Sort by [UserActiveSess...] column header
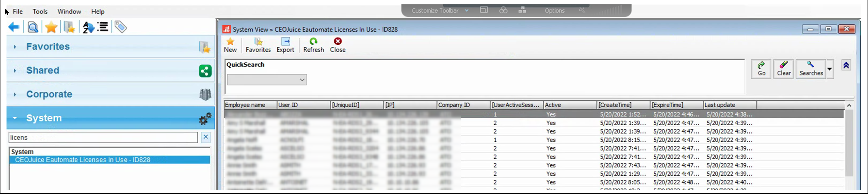Viewport: 868px width, 194px height. pos(517,105)
